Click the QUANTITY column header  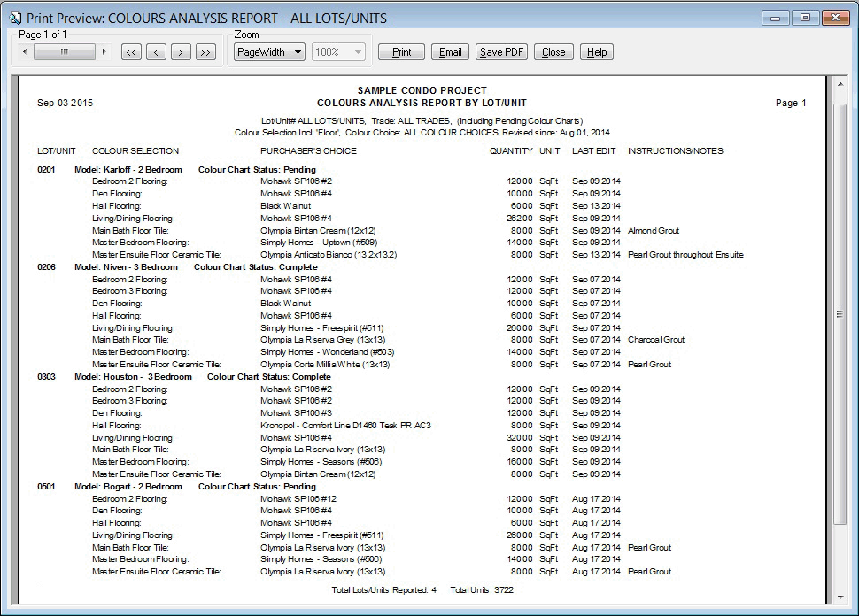coord(511,151)
